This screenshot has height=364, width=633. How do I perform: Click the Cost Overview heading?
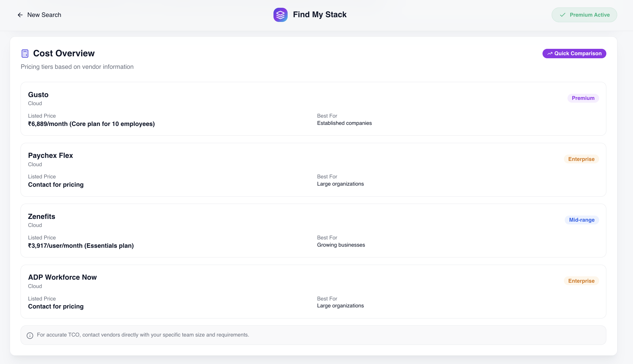pyautogui.click(x=64, y=53)
